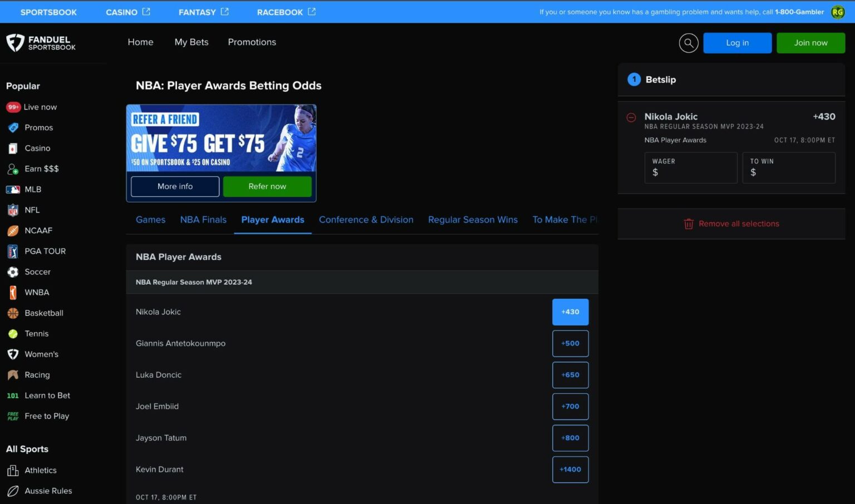Click the Aussie Rules ball icon
The image size is (855, 504).
pyautogui.click(x=13, y=491)
